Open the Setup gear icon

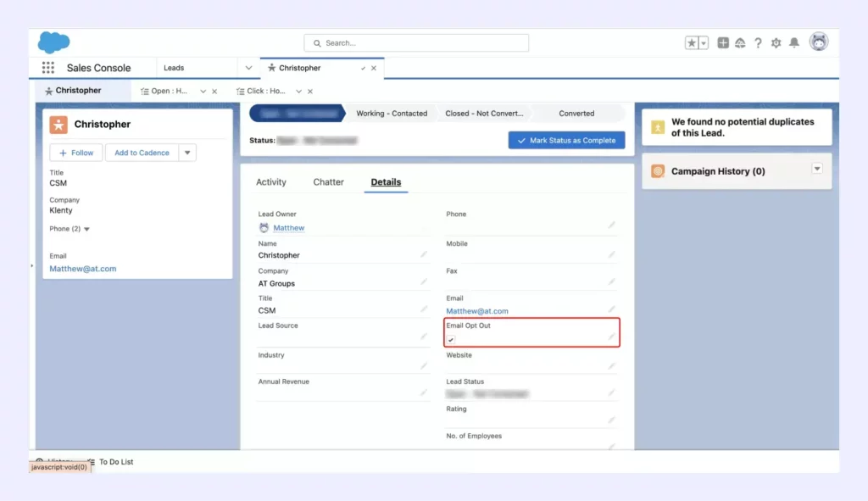[x=776, y=42]
